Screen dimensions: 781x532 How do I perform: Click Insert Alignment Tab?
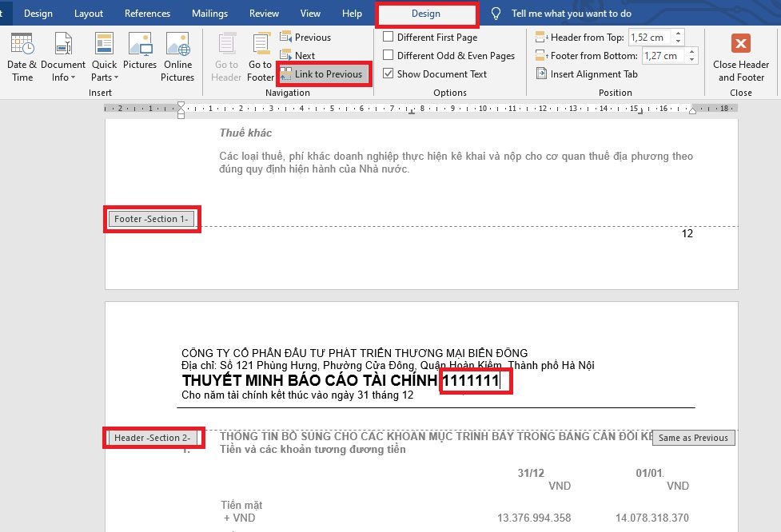[x=587, y=74]
